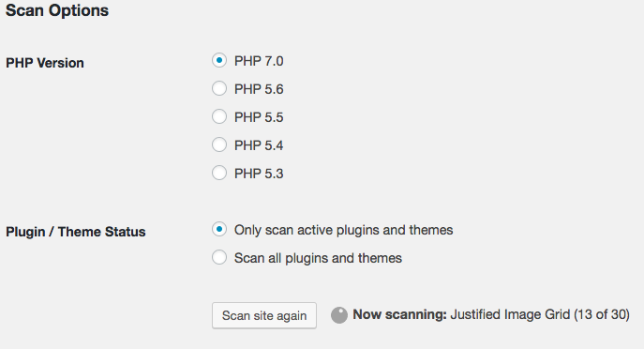The height and width of the screenshot is (349, 644).
Task: Click the Plugin / Theme Status label
Action: 76,232
